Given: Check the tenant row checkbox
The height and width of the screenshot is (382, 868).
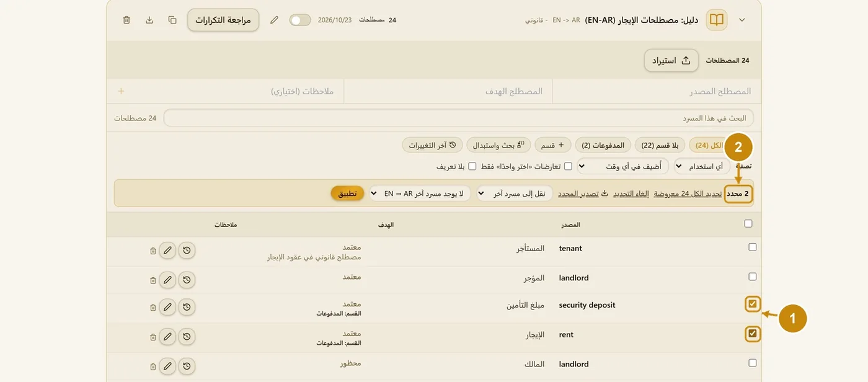Looking at the screenshot, I should 753,247.
